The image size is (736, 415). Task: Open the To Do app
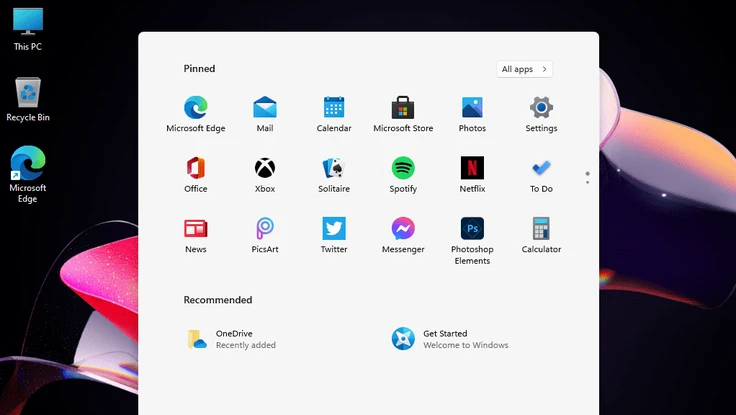(x=541, y=175)
